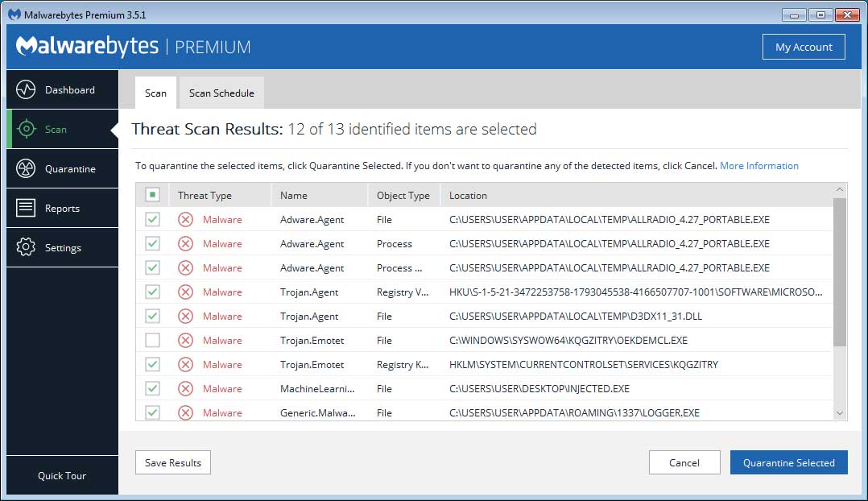
Task: Click the malware icon next to Adware.Agent process entry
Action: pos(185,243)
